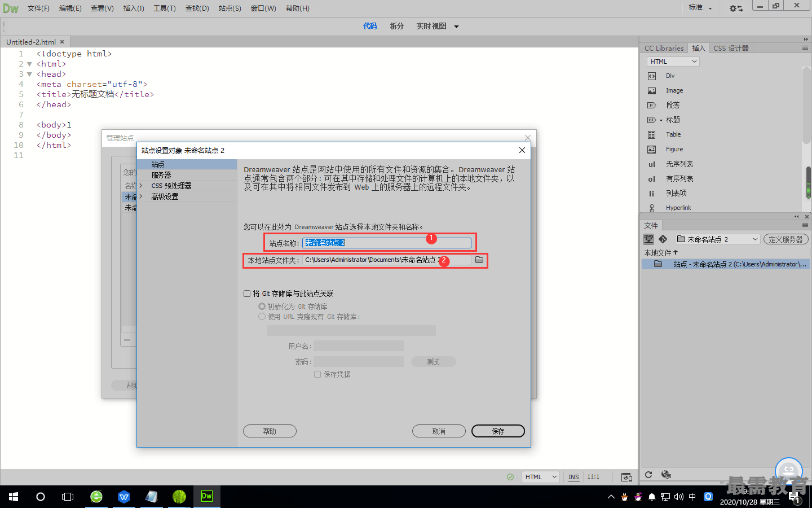Insert a Hyperlink icon
Image resolution: width=812 pixels, height=508 pixels.
[x=652, y=208]
